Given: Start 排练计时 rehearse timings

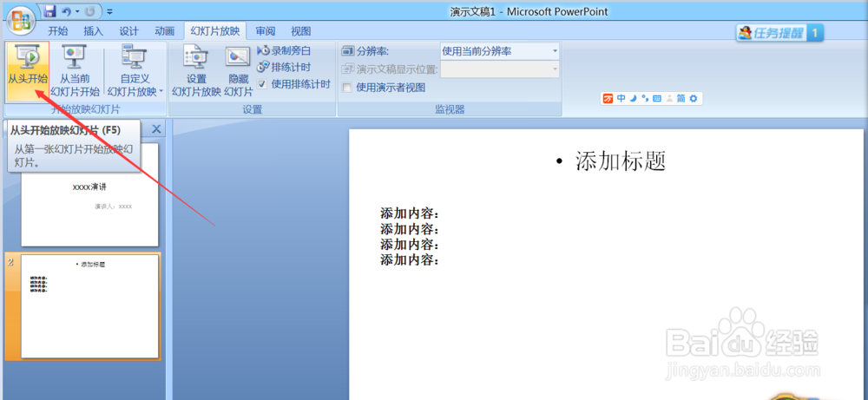Looking at the screenshot, I should point(284,68).
